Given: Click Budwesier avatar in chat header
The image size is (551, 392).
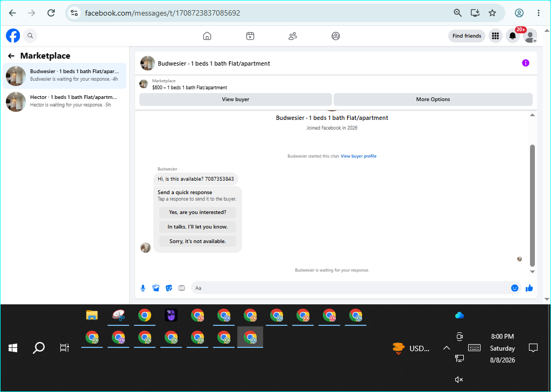Looking at the screenshot, I should tap(147, 63).
